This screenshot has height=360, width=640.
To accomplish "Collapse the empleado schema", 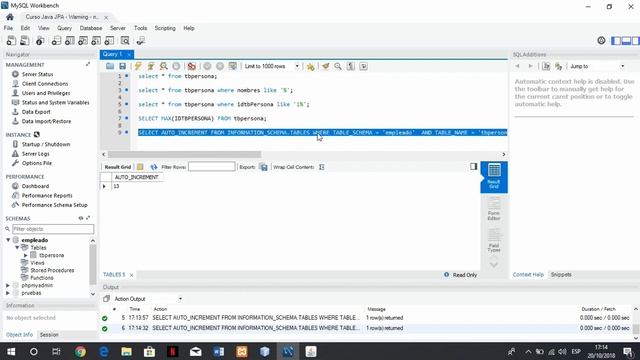I will click(8, 240).
